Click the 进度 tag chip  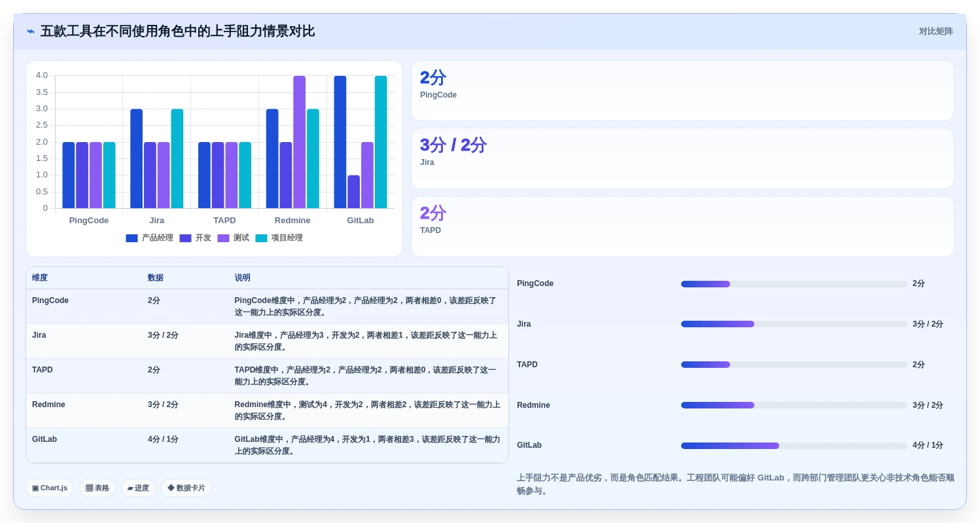click(x=138, y=488)
